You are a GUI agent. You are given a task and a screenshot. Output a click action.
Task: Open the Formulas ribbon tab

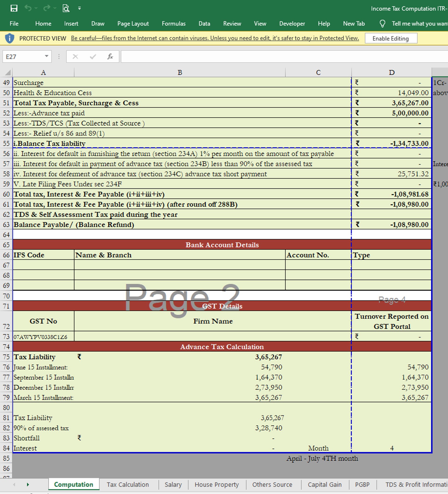click(174, 24)
